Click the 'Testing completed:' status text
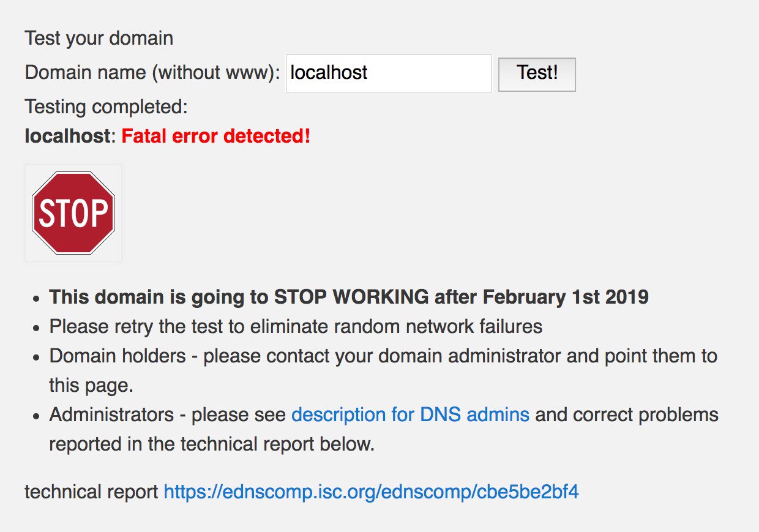Screen dimensions: 759x532 [x=106, y=107]
